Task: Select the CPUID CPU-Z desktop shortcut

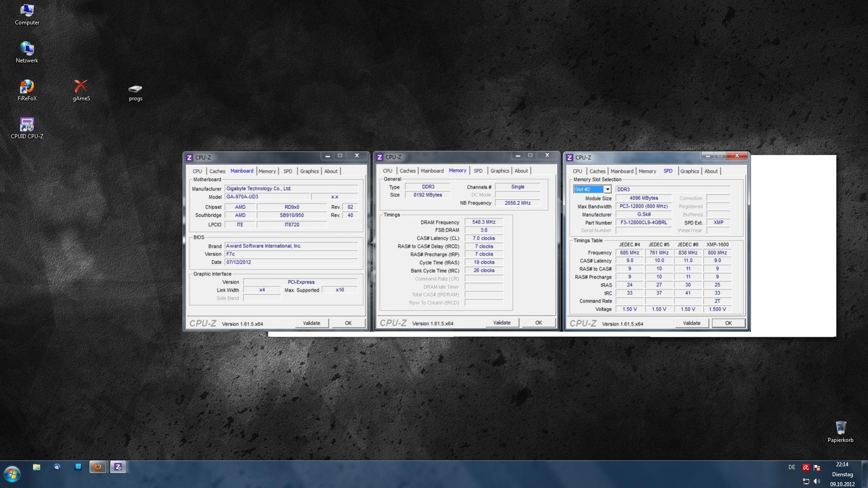Action: (x=27, y=128)
